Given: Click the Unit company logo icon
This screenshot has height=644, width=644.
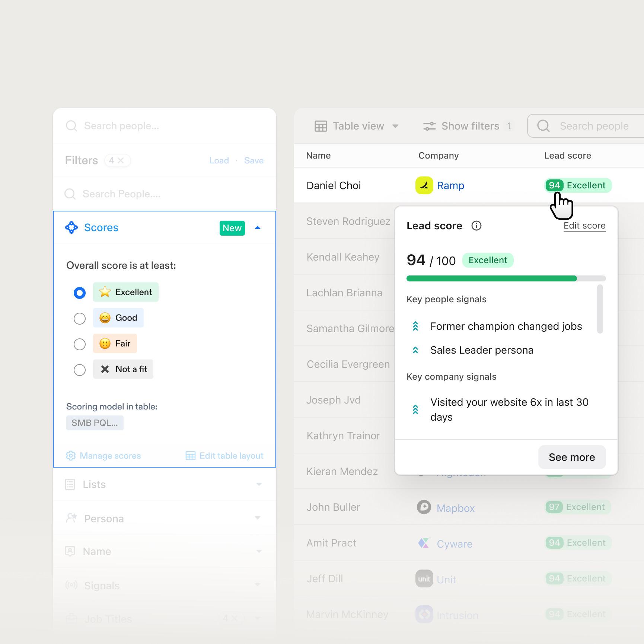Looking at the screenshot, I should (x=424, y=579).
